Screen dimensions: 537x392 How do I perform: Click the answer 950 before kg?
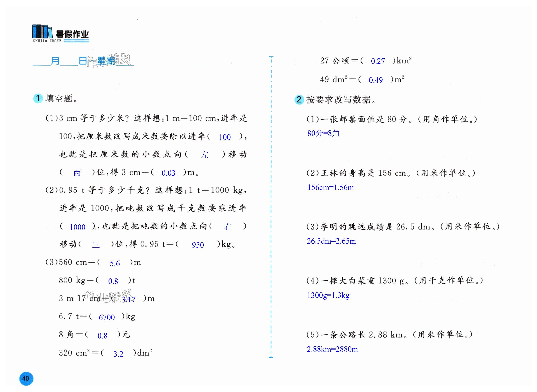point(198,245)
